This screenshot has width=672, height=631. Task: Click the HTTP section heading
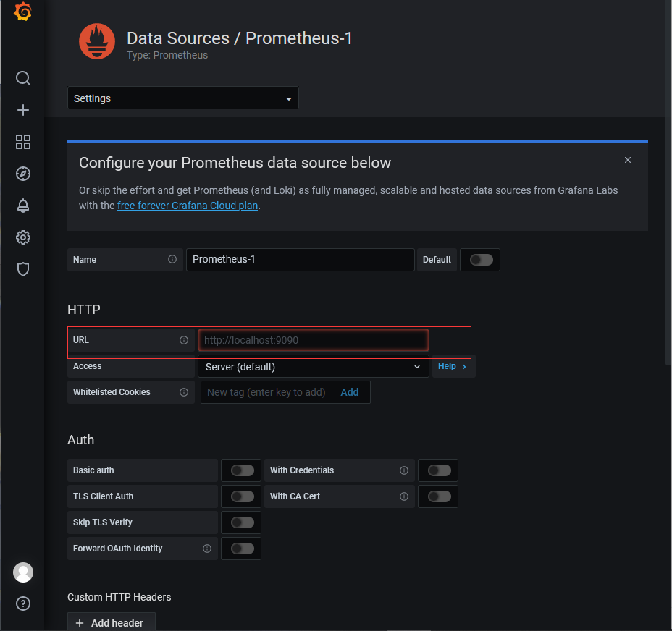click(x=84, y=309)
